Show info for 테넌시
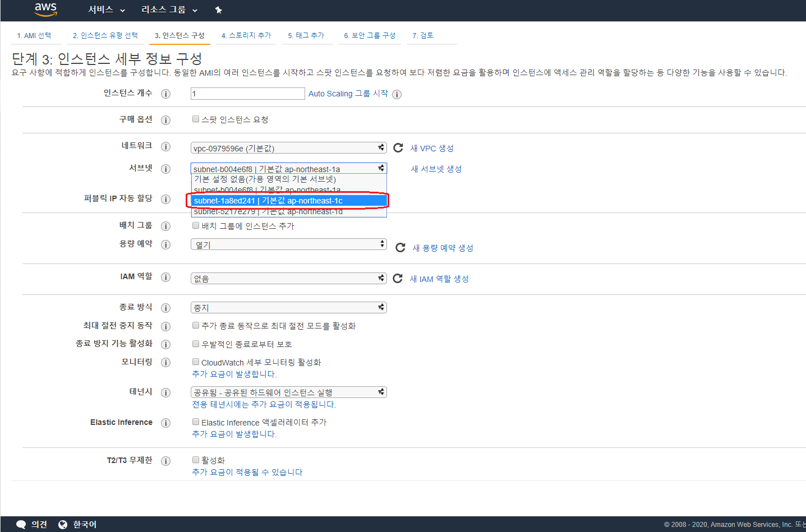 tap(166, 392)
